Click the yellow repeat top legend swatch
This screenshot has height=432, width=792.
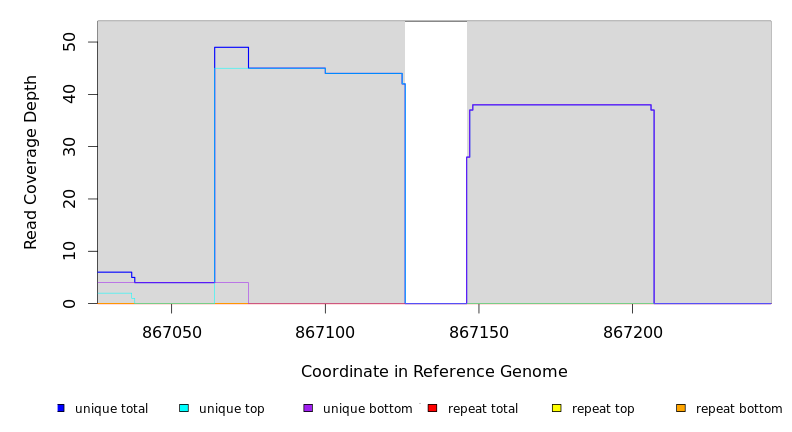(557, 408)
